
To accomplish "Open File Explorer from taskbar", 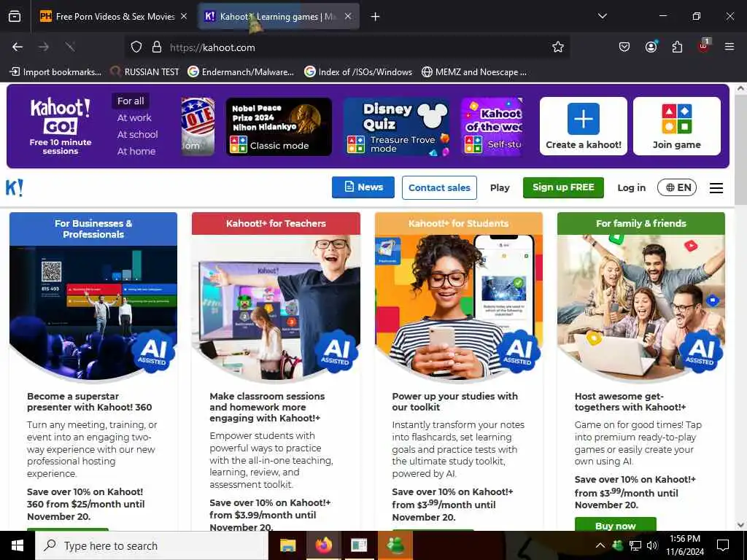I will click(x=287, y=545).
